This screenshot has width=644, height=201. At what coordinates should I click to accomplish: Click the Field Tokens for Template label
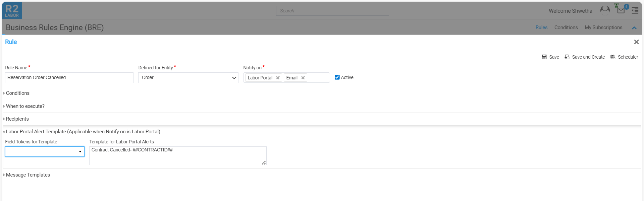coord(31,142)
